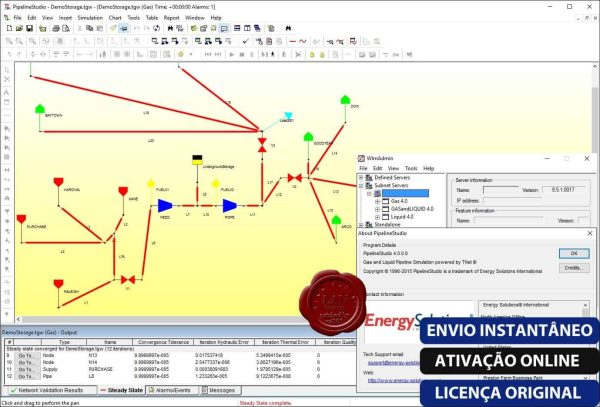Select the UndergroundStorage black-yellow symbol

[x=197, y=160]
